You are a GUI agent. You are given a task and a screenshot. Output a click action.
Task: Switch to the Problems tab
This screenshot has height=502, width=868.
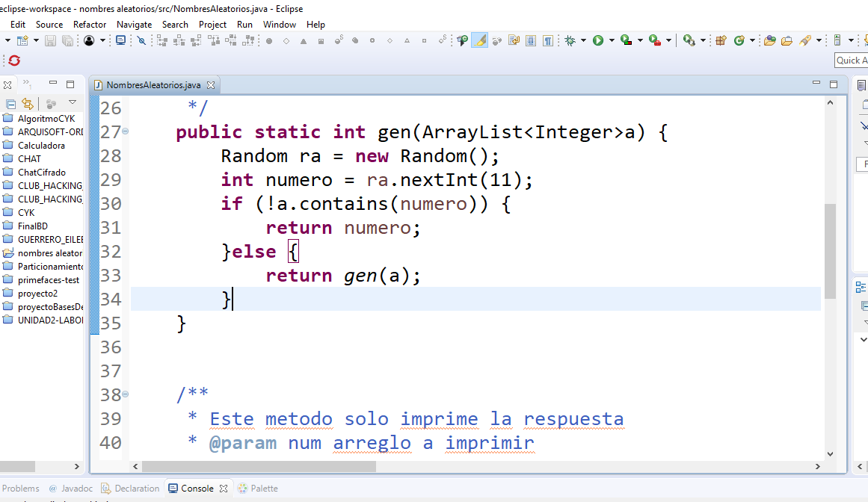pyautogui.click(x=21, y=488)
